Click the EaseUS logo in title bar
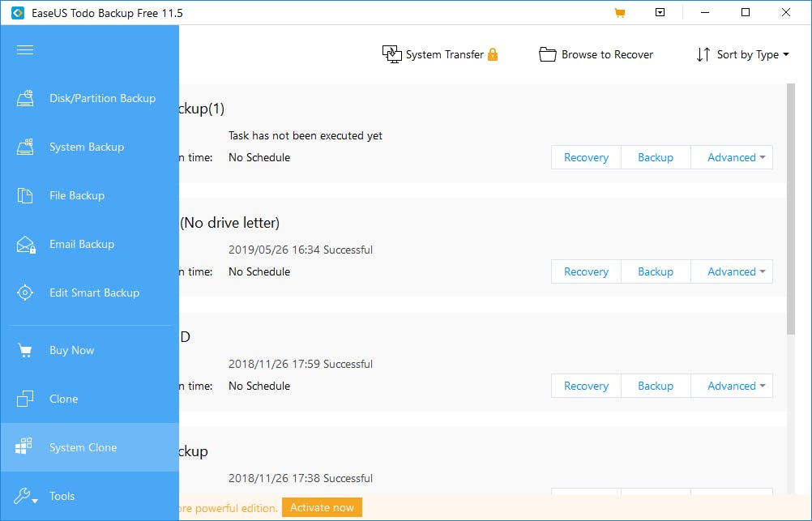The height and width of the screenshot is (521, 812). [18, 13]
